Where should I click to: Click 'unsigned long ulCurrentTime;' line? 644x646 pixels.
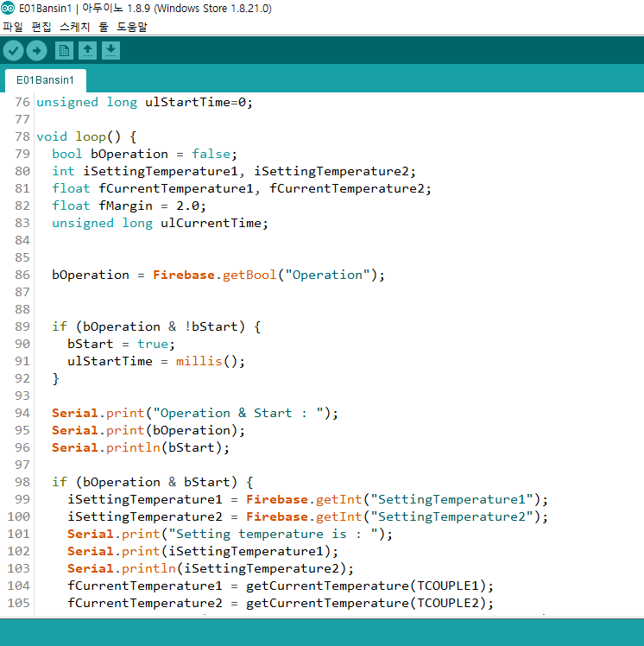(x=161, y=224)
